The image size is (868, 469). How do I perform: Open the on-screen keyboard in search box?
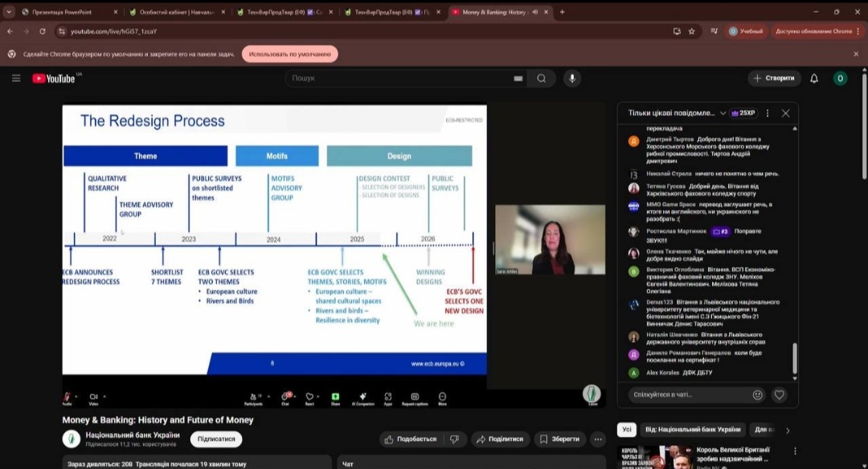coord(518,78)
